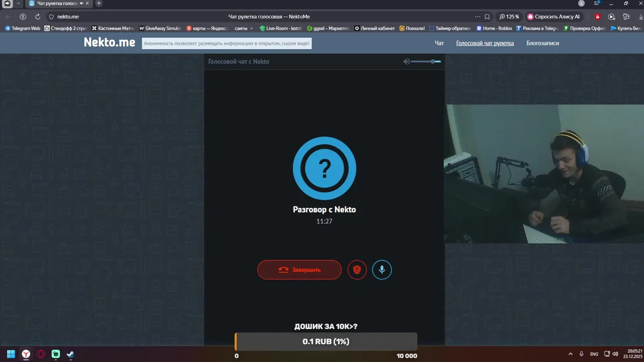Image resolution: width=644 pixels, height=362 pixels.
Task: Close the Чат рулетка голосовая tab
Action: pyautogui.click(x=87, y=4)
